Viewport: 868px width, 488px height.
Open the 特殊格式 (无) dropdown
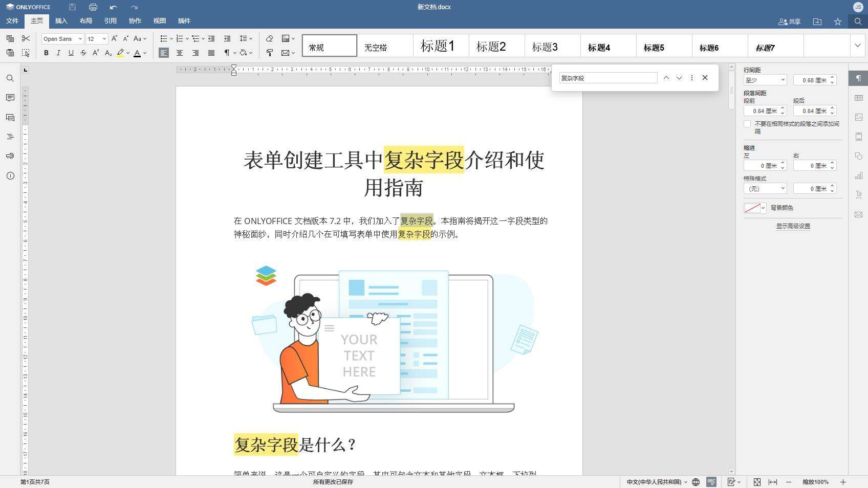[765, 189]
